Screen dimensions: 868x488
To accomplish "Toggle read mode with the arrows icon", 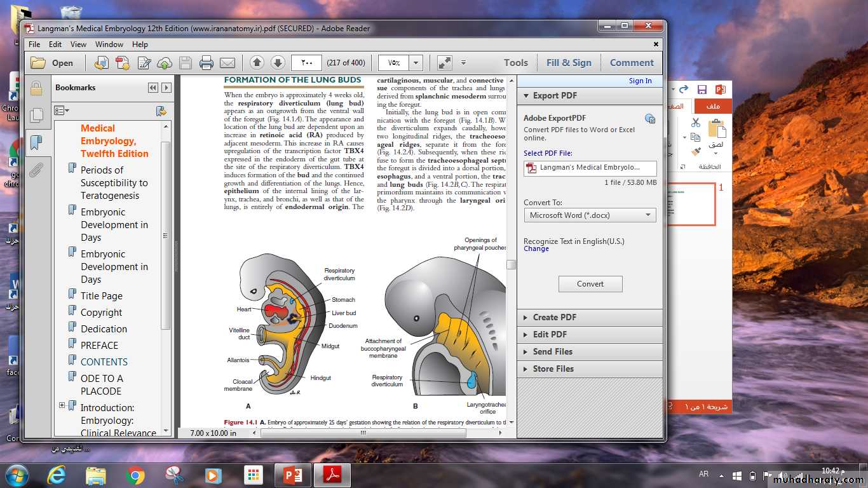I will (x=444, y=63).
